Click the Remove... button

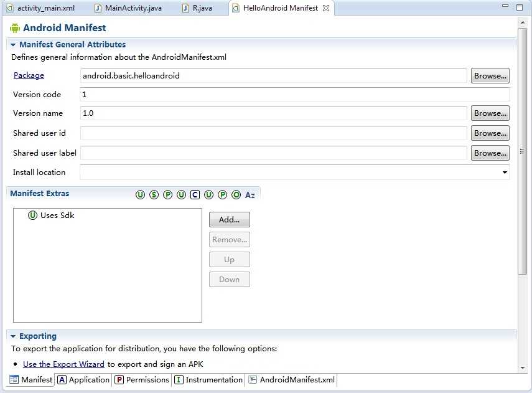230,240
